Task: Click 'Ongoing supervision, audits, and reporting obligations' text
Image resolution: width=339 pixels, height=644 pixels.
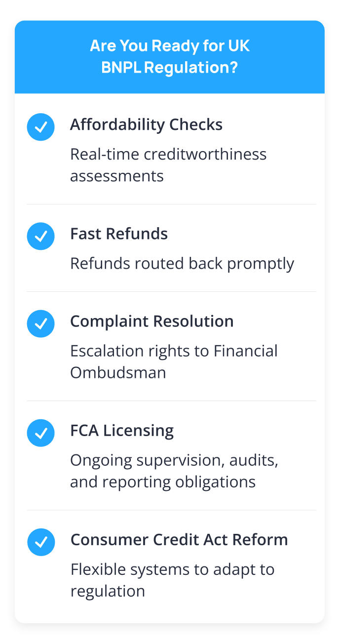Action: (175, 471)
